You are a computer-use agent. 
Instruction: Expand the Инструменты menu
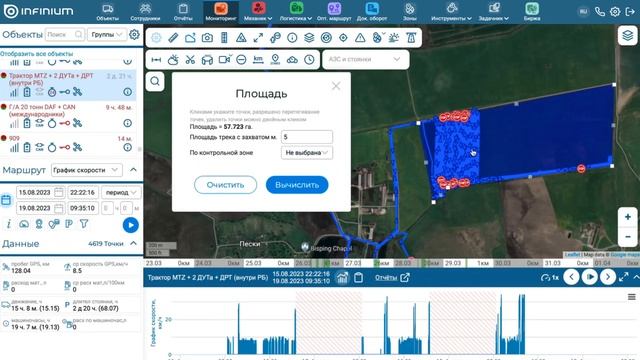click(451, 12)
